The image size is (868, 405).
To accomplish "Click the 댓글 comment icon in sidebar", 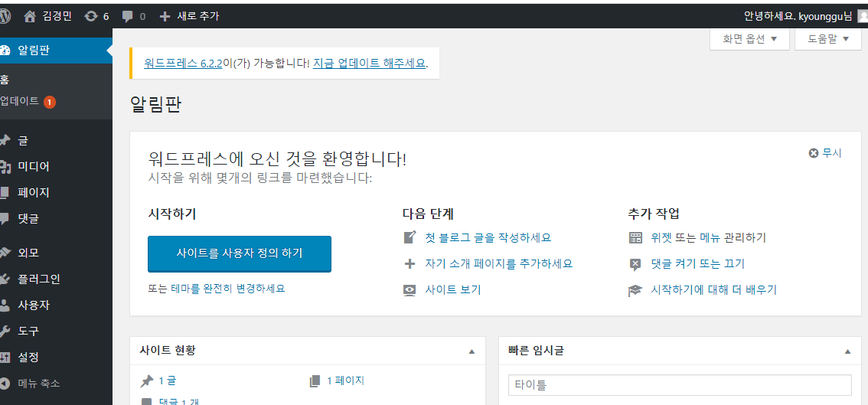I will tap(5, 219).
